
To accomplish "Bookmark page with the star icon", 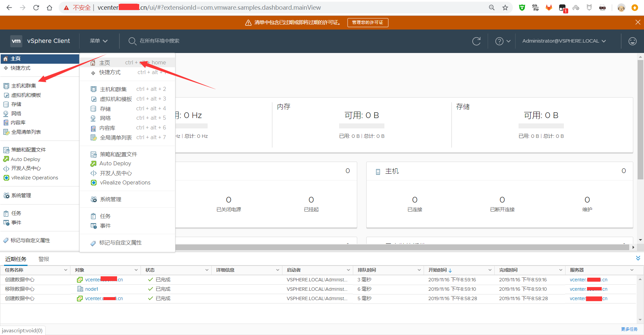I will click(x=505, y=7).
